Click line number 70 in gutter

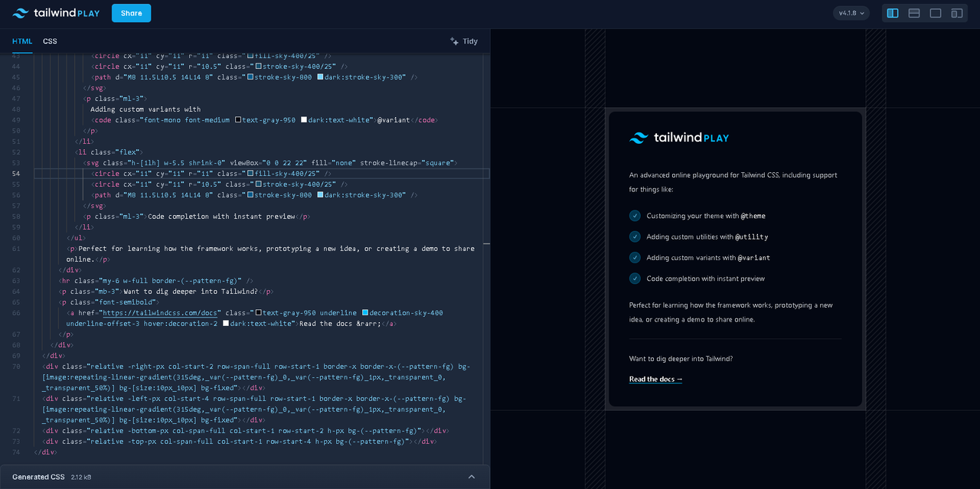pyautogui.click(x=16, y=367)
